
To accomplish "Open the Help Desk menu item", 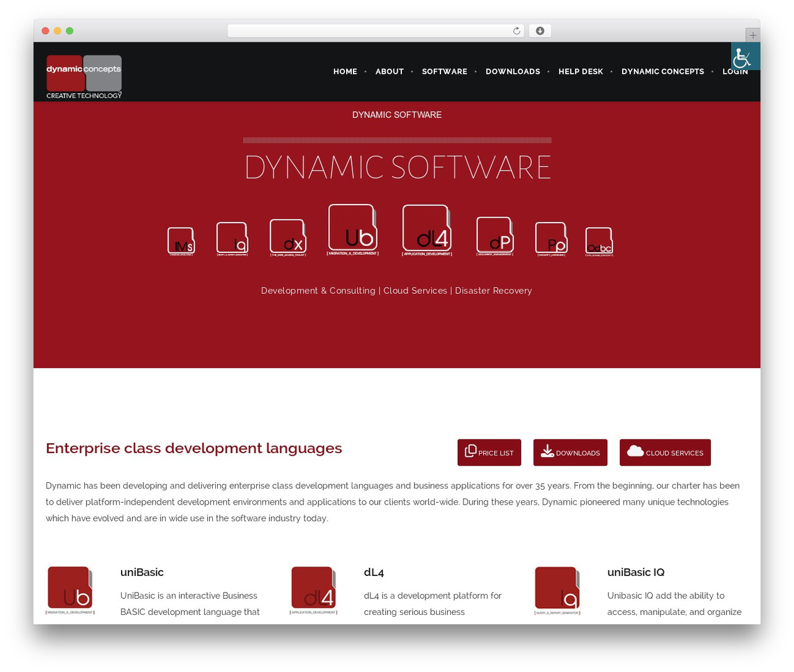I will pyautogui.click(x=581, y=72).
